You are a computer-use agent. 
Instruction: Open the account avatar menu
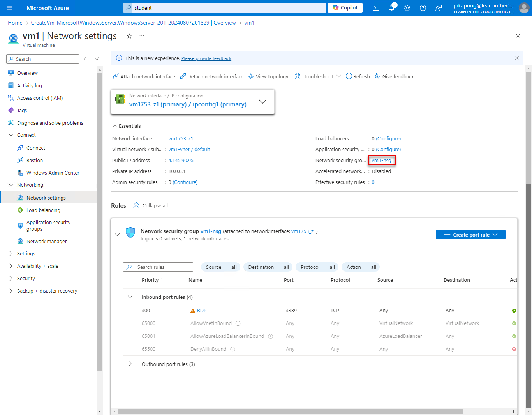pyautogui.click(x=524, y=8)
